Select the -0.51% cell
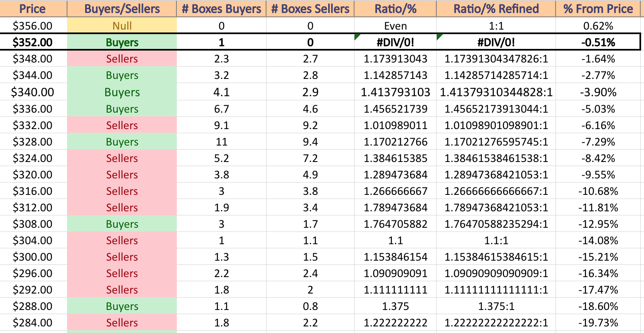The height and width of the screenshot is (333, 644). pos(598,42)
